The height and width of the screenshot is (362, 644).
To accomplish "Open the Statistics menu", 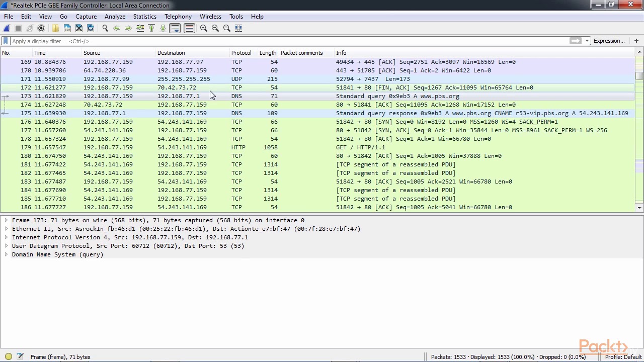I will (145, 17).
